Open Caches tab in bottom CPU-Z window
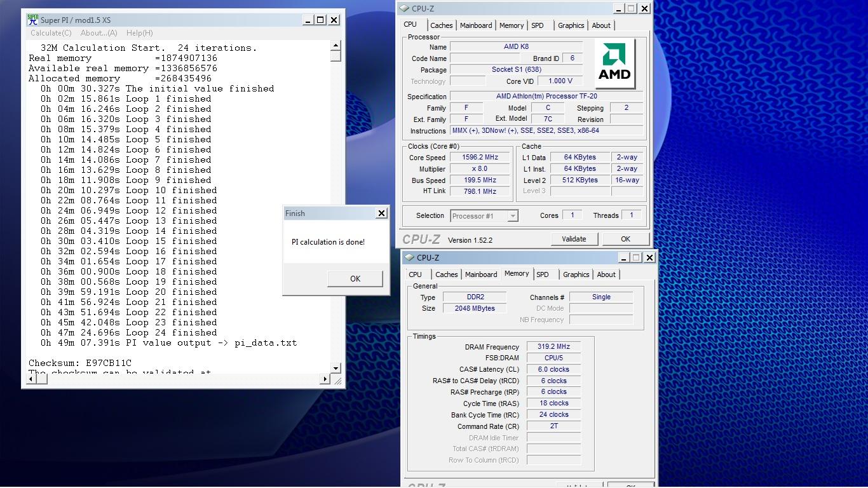Screen dimensions: 868x488 (x=447, y=274)
